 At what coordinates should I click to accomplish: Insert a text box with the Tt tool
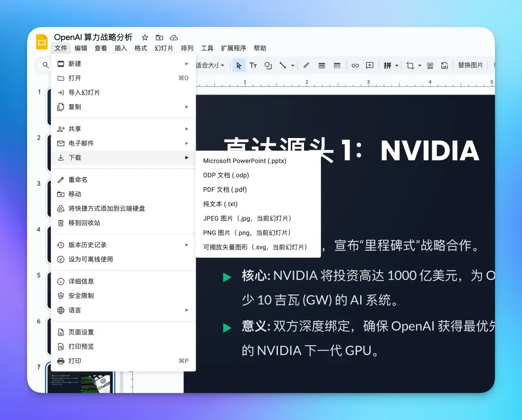(x=253, y=65)
